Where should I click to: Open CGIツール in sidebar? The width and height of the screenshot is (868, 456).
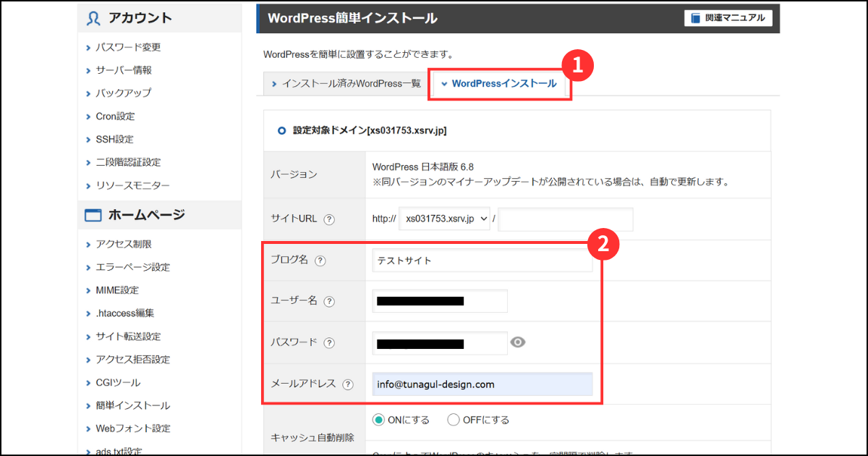point(118,382)
